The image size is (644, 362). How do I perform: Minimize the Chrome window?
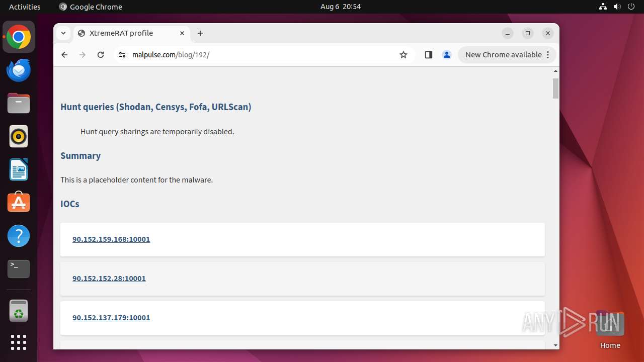[x=508, y=33]
